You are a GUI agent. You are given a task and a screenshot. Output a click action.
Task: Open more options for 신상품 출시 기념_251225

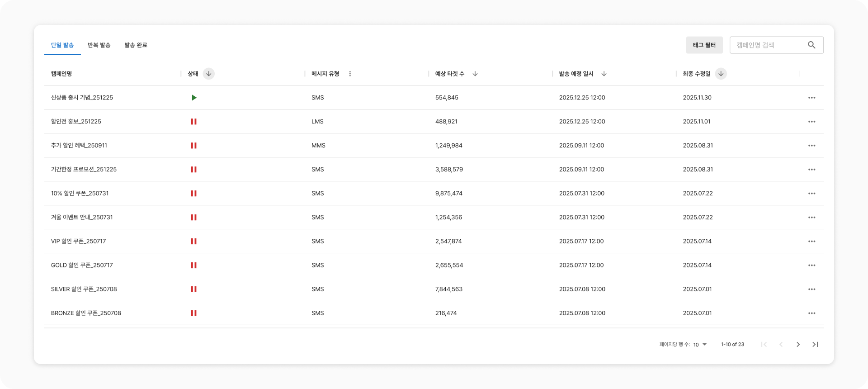811,98
